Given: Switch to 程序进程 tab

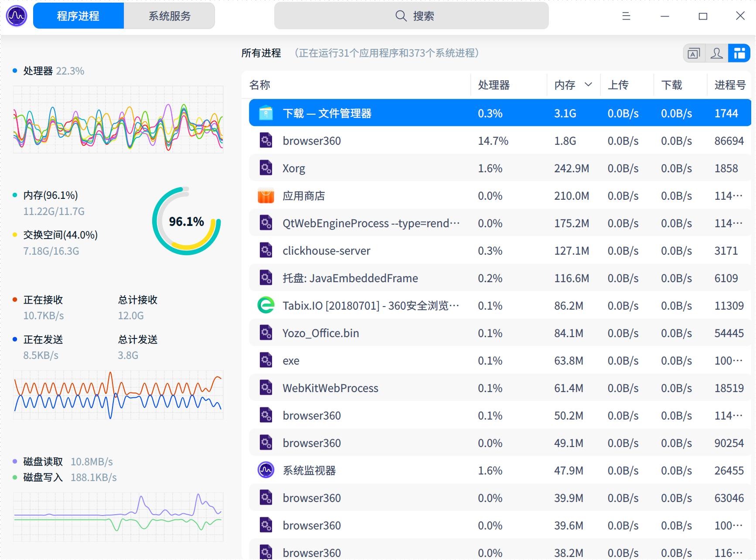Looking at the screenshot, I should click(x=78, y=16).
